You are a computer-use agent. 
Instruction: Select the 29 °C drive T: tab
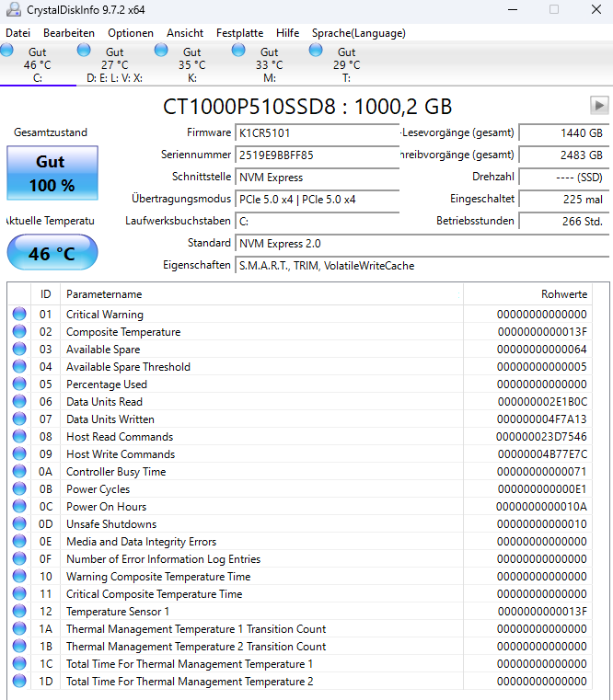coord(347,64)
